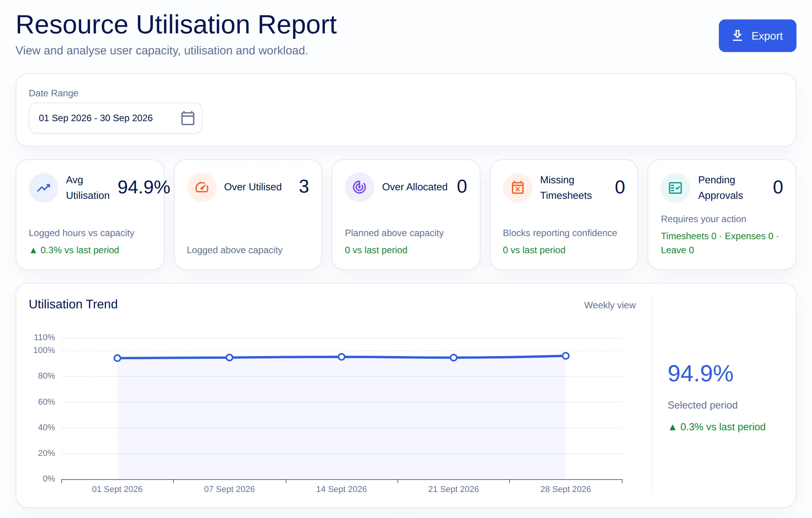Click the Avg Utilisation trend arrow icon
812x518 pixels.
[43, 188]
